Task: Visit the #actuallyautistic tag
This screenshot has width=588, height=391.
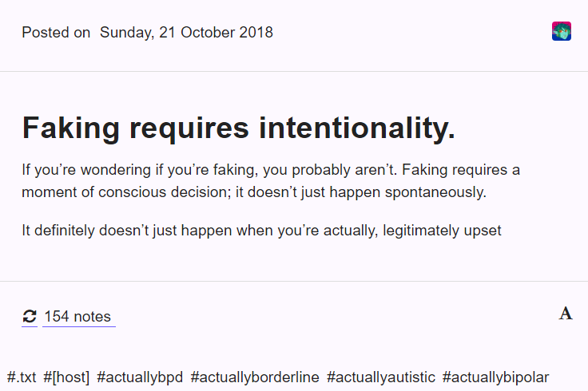Action: [380, 377]
